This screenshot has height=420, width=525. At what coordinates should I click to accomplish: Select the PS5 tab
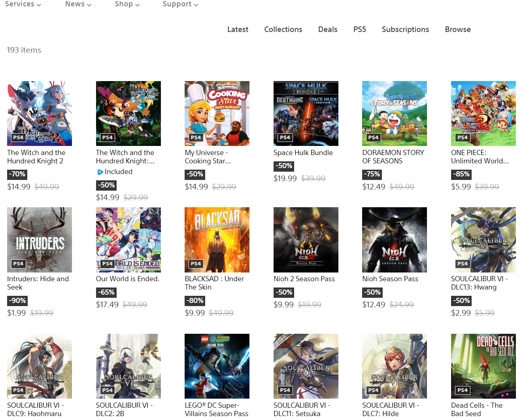(359, 29)
